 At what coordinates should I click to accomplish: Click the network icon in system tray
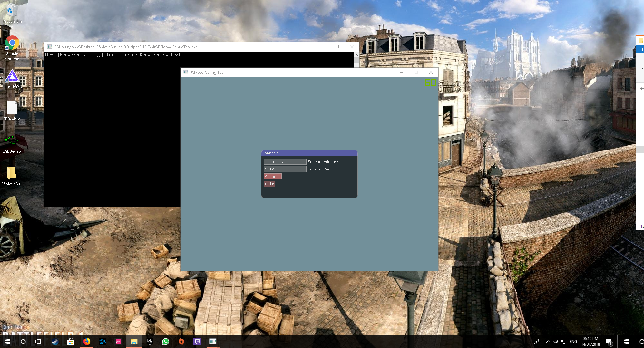(564, 342)
